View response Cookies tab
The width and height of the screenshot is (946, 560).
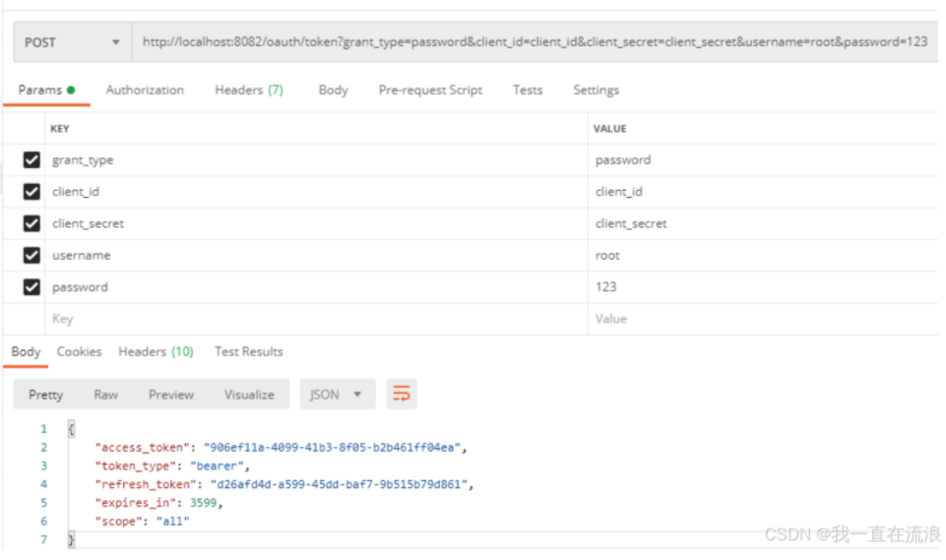[x=79, y=351]
